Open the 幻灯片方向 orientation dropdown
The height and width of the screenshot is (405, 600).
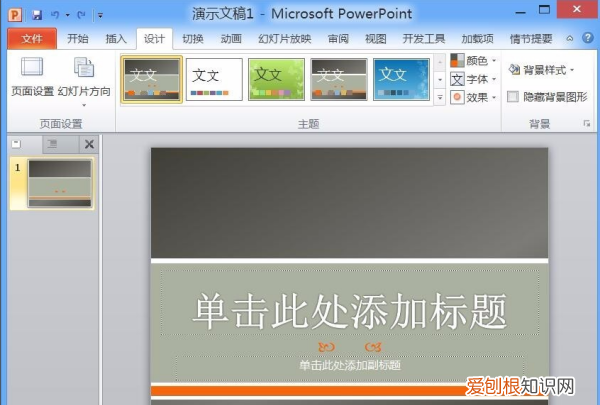click(x=84, y=82)
